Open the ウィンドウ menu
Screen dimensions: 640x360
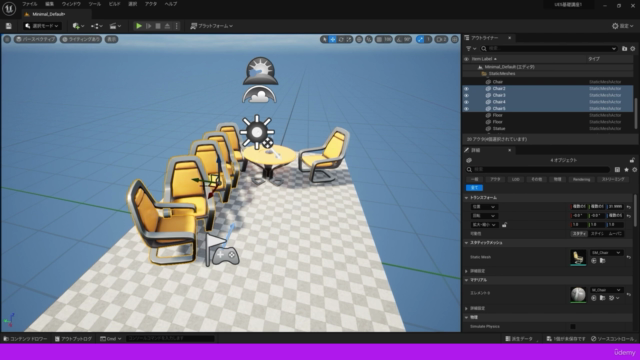pyautogui.click(x=71, y=4)
